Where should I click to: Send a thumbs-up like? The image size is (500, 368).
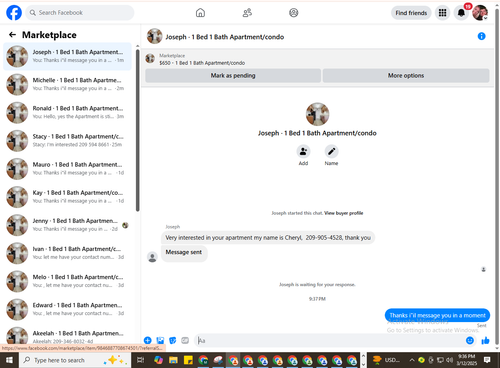click(485, 340)
